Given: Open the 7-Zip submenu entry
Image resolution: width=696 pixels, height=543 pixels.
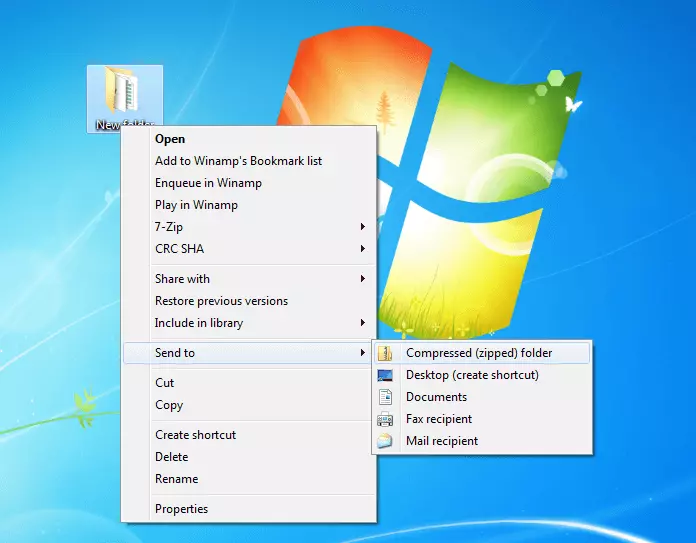Looking at the screenshot, I should pyautogui.click(x=249, y=227).
